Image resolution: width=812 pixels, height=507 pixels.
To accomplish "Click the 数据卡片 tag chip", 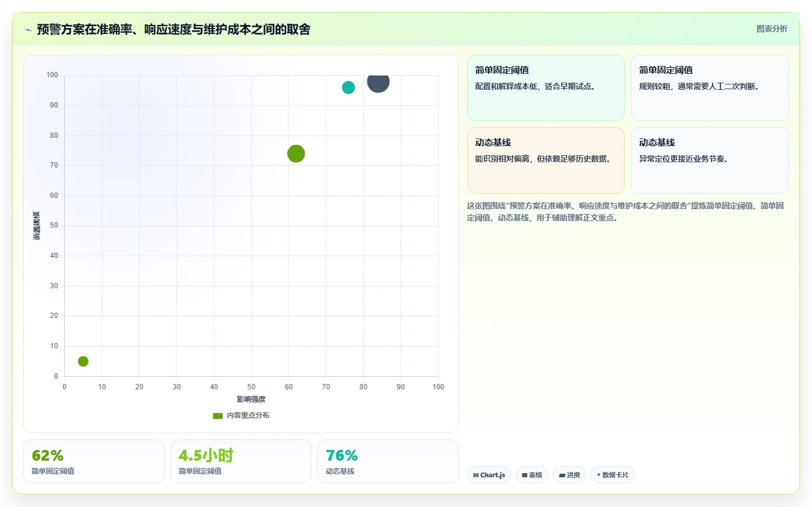I will (612, 475).
